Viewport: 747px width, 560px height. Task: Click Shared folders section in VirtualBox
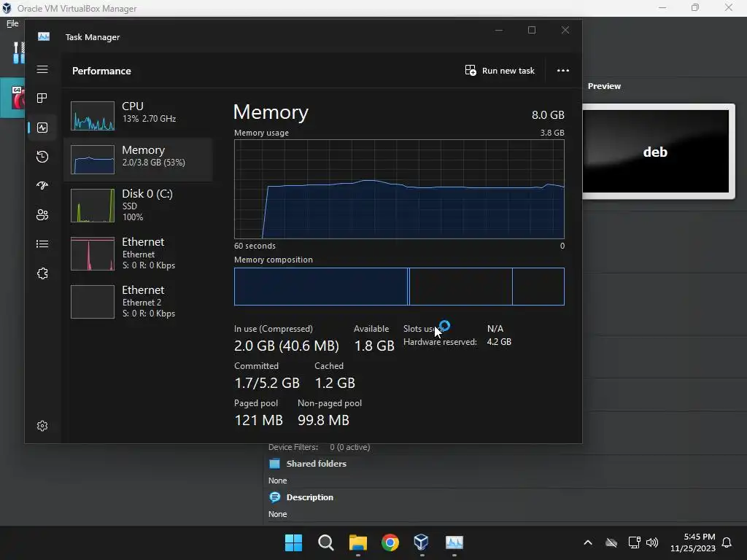click(317, 463)
